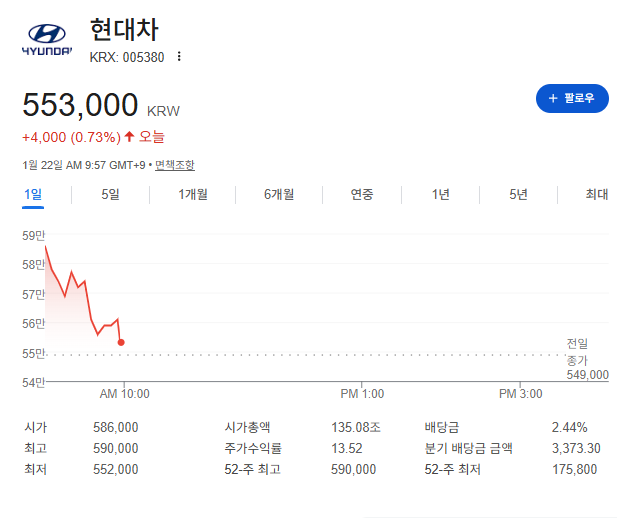The image size is (617, 518).
Task: Click the 배당금 2.44% value
Action: 569,427
